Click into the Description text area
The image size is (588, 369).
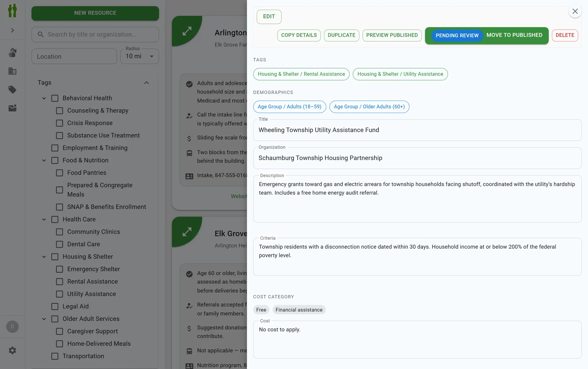[417, 199]
